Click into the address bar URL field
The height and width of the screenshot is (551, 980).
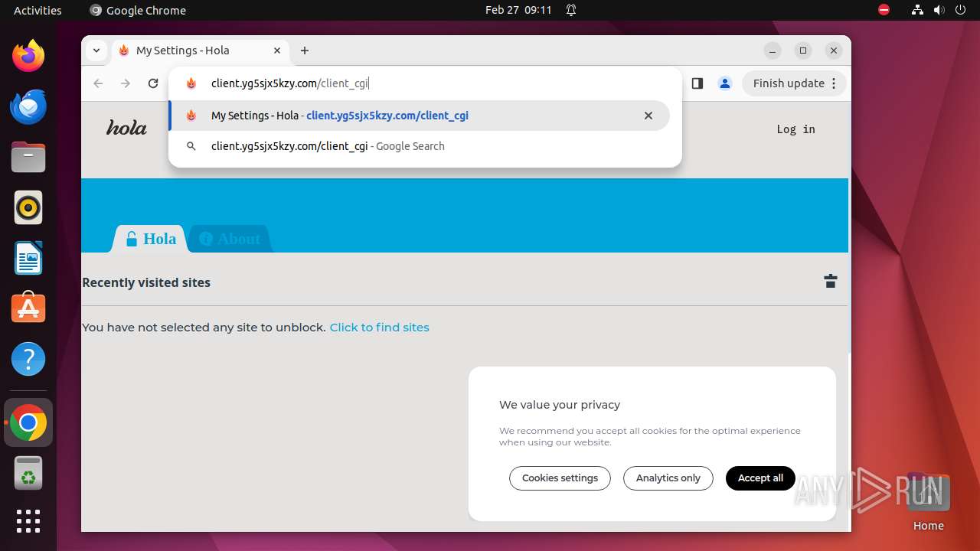(425, 83)
